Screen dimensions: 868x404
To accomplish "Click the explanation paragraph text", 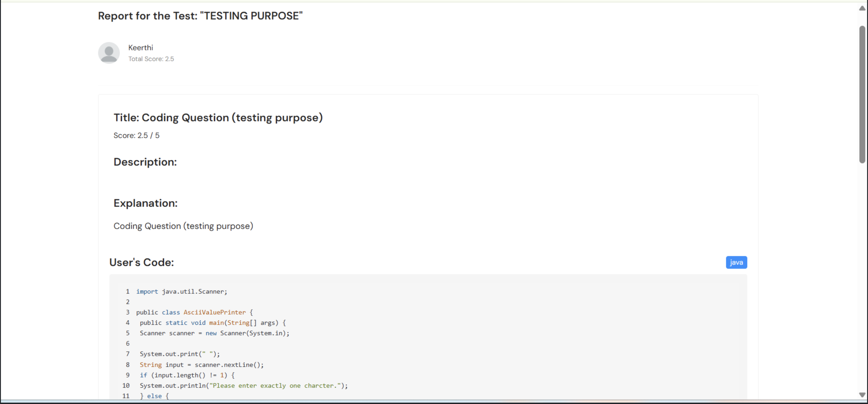I will pyautogui.click(x=183, y=226).
